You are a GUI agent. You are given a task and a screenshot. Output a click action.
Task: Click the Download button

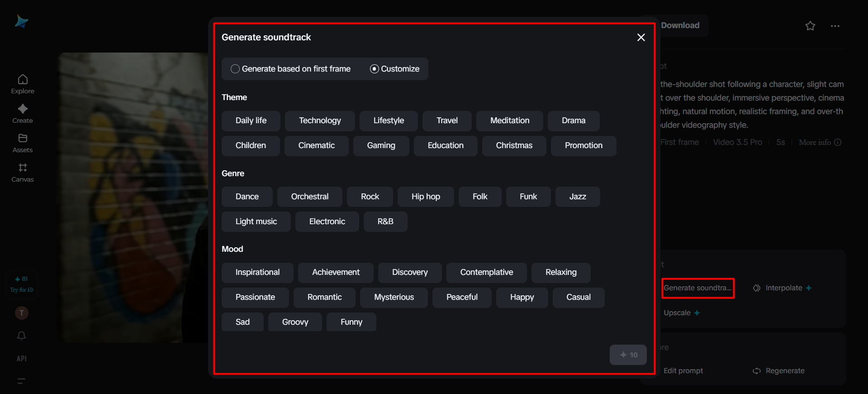click(680, 25)
